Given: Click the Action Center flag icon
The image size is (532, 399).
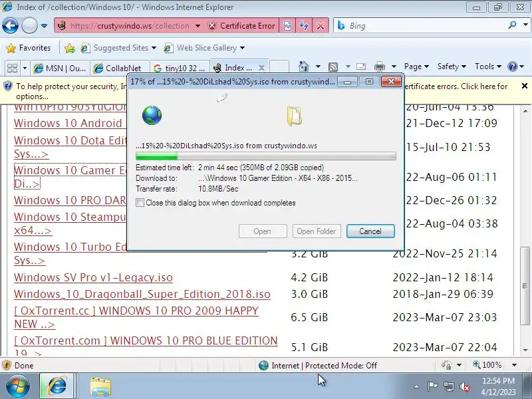Looking at the screenshot, I should (432, 386).
